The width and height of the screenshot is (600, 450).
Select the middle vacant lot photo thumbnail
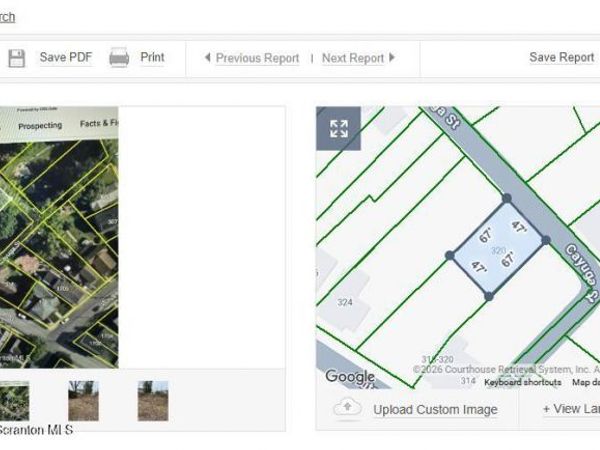(83, 401)
